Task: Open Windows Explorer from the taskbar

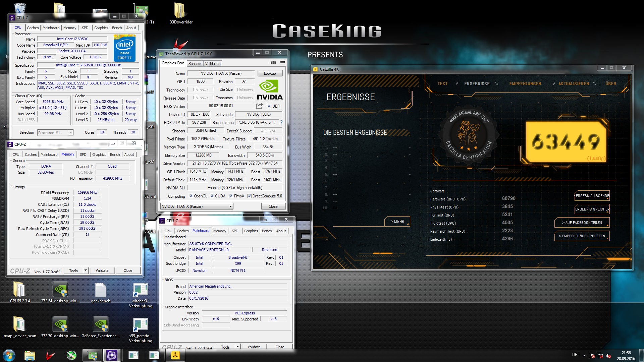Action: (30, 355)
